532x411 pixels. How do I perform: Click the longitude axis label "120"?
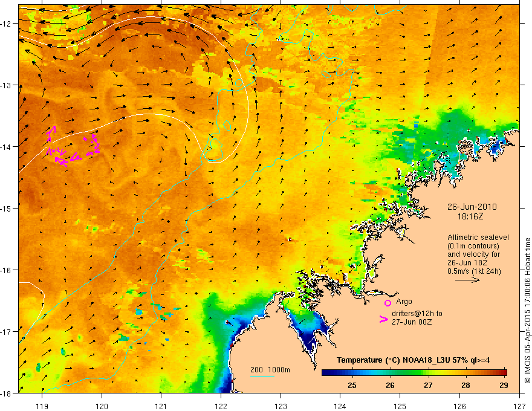coord(102,406)
